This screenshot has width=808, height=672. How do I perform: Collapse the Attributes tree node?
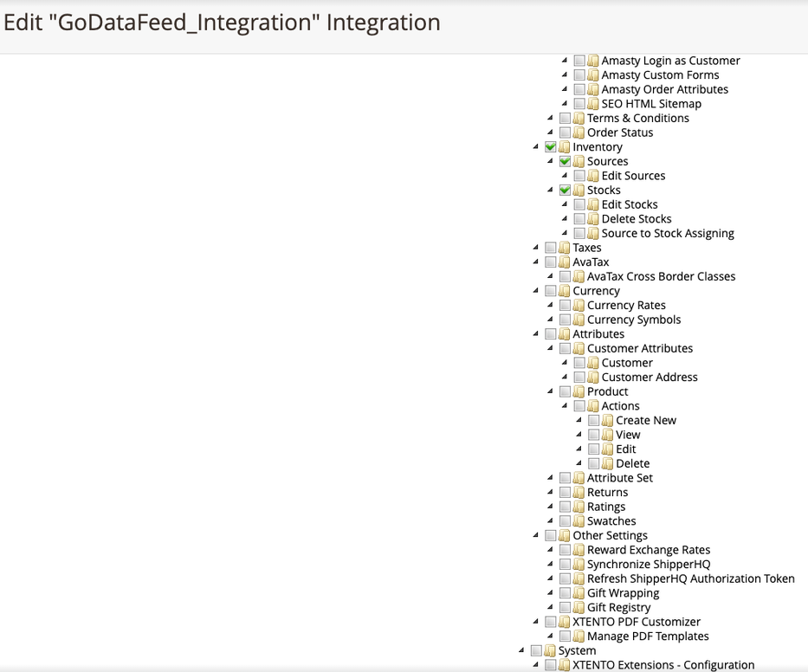click(x=536, y=334)
